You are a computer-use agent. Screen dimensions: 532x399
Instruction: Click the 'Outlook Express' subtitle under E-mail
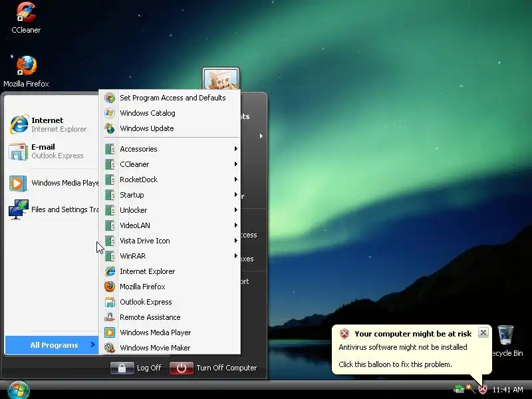(57, 156)
